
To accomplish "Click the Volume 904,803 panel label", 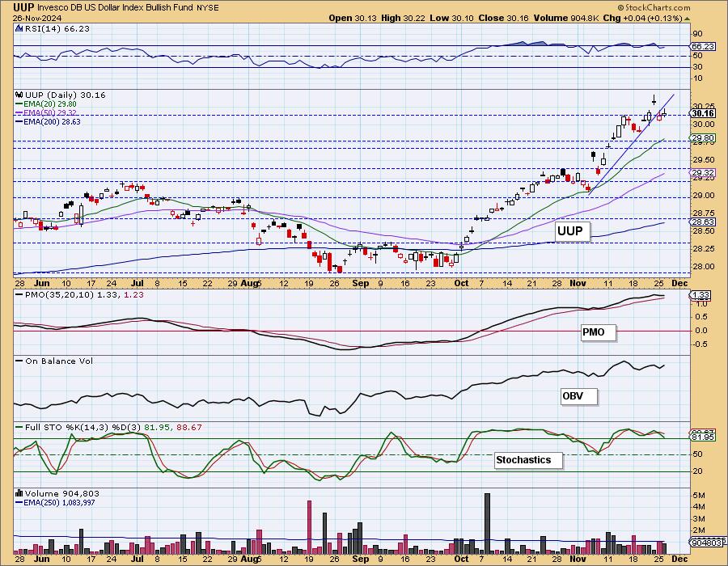I will 61,493.
